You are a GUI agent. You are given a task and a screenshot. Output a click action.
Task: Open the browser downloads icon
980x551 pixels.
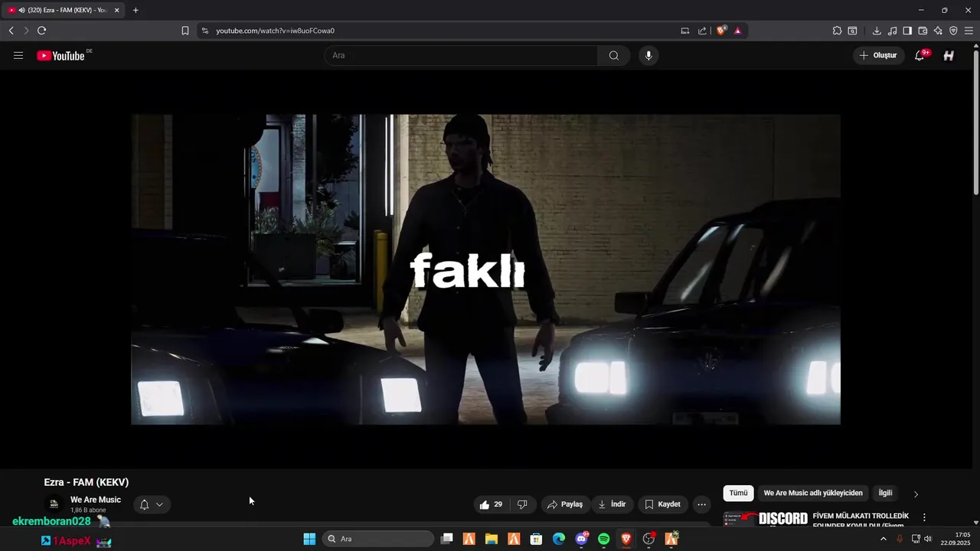877,31
